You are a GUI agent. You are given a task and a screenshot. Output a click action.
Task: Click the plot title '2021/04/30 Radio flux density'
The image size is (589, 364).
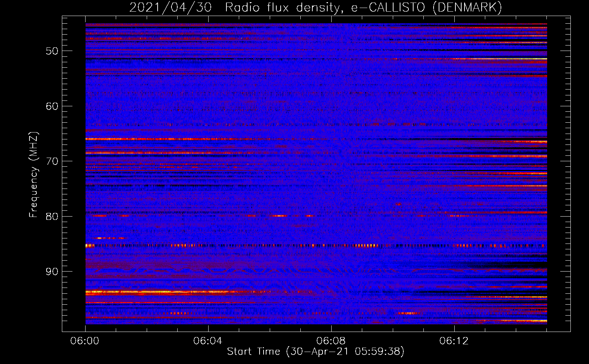click(x=316, y=8)
